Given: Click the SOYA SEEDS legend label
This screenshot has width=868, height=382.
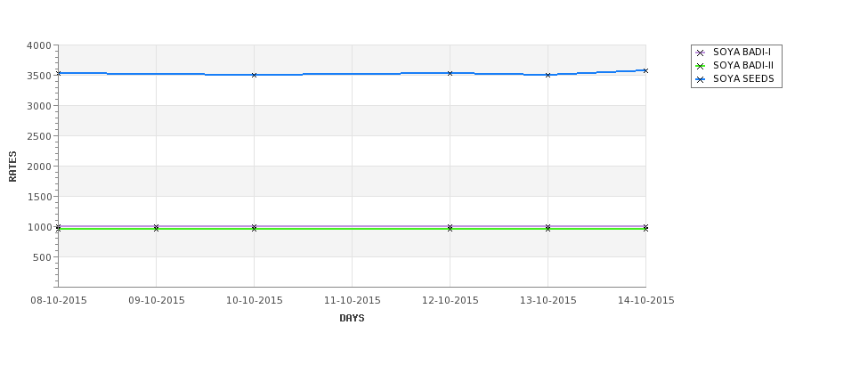Looking at the screenshot, I should click(x=743, y=79).
